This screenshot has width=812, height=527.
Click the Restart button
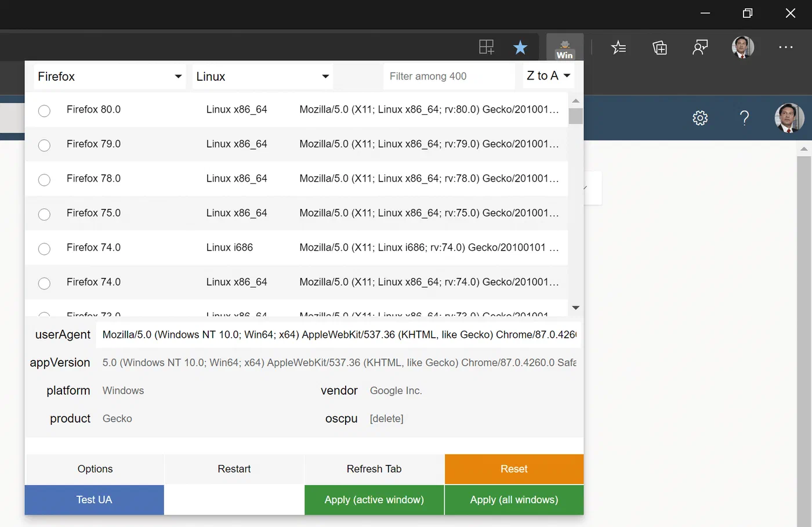pyautogui.click(x=234, y=469)
